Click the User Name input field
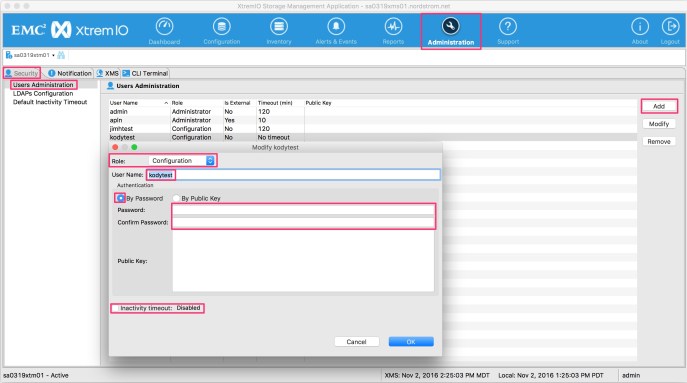687x383 pixels. [x=293, y=175]
